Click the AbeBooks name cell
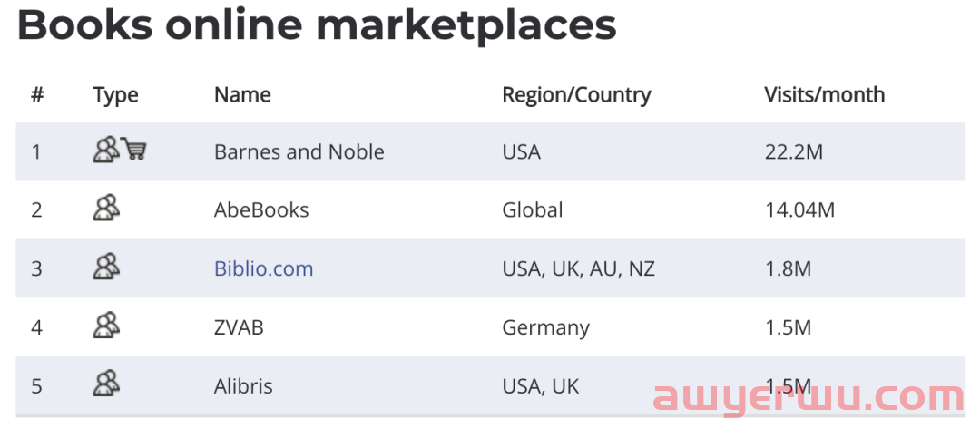This screenshot has height=428, width=980. (x=261, y=210)
